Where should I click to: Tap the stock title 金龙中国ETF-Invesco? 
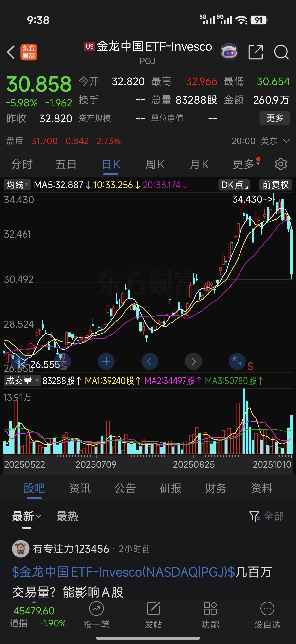[154, 46]
